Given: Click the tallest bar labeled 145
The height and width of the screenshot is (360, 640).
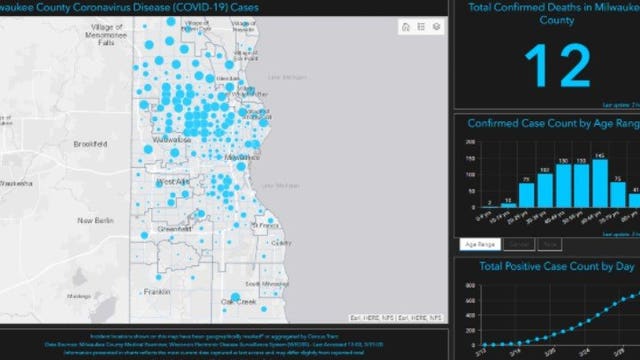Looking at the screenshot, I should 600,183.
